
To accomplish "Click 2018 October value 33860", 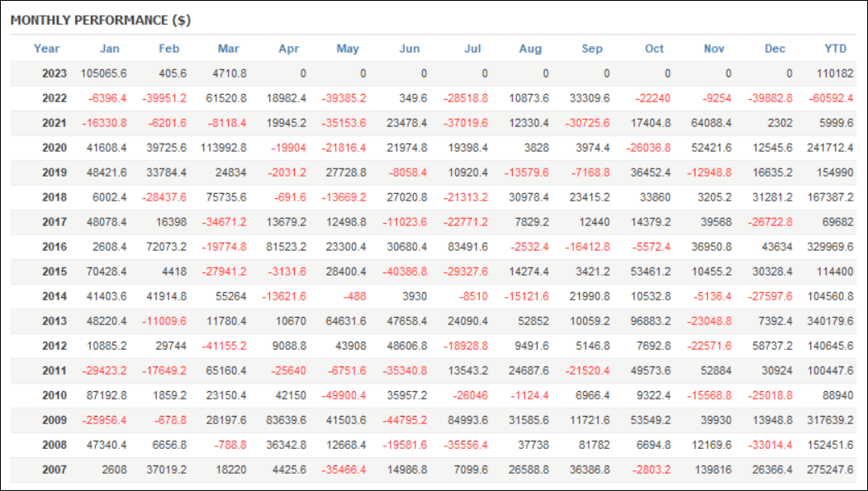I will 655,197.
